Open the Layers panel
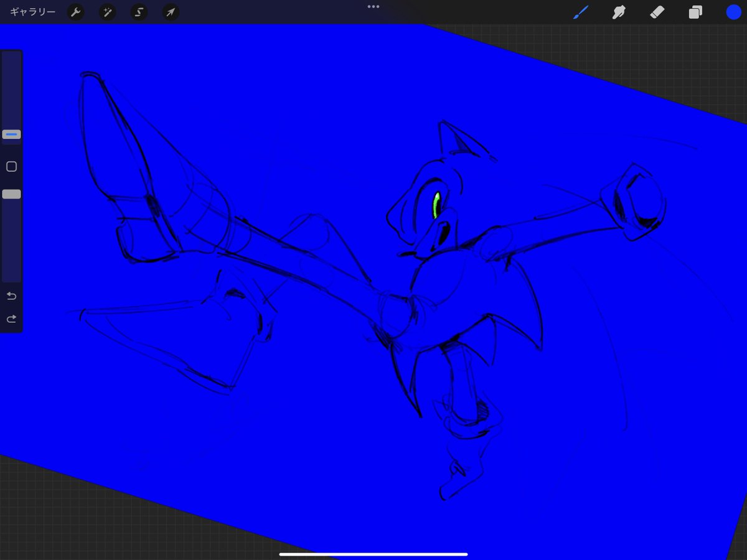The image size is (747, 560). [x=695, y=12]
